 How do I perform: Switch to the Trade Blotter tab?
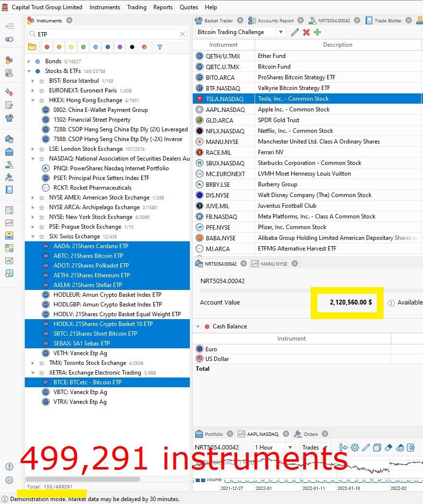click(387, 20)
